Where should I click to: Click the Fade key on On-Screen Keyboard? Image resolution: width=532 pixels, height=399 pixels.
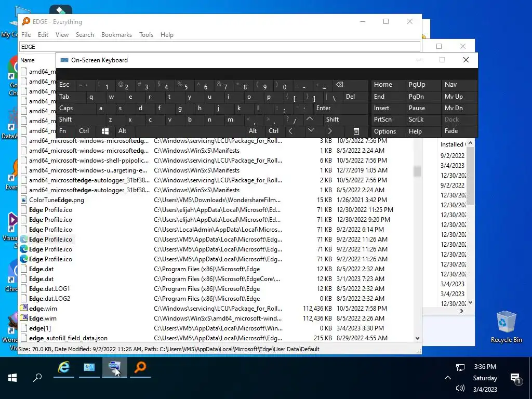tap(459, 131)
